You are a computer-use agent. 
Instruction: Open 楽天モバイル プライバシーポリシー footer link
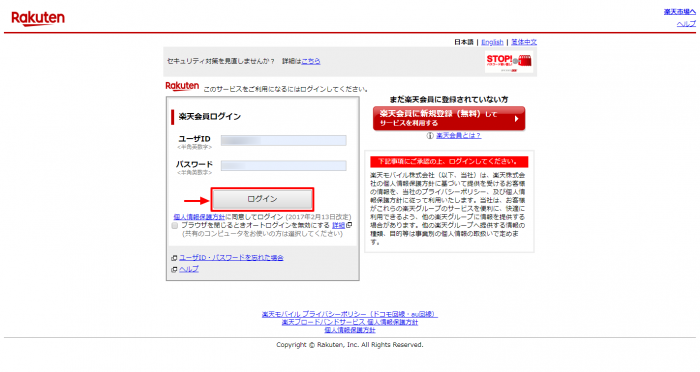pyautogui.click(x=350, y=314)
